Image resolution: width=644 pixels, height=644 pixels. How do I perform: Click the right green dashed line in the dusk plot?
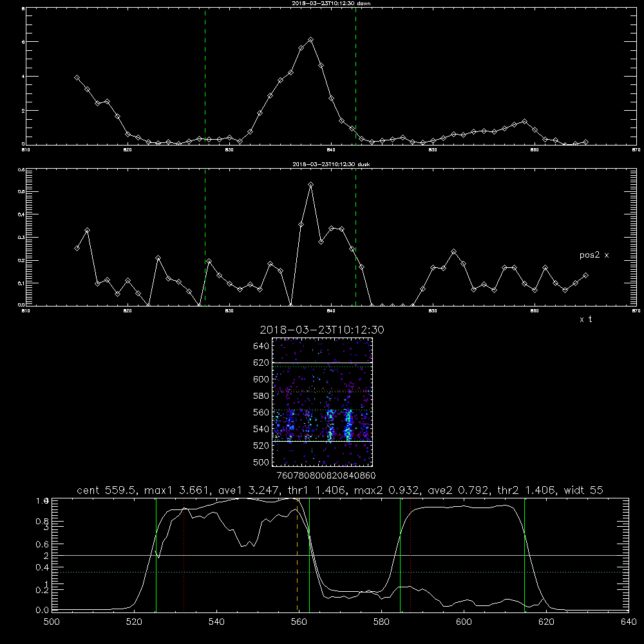tap(355, 238)
